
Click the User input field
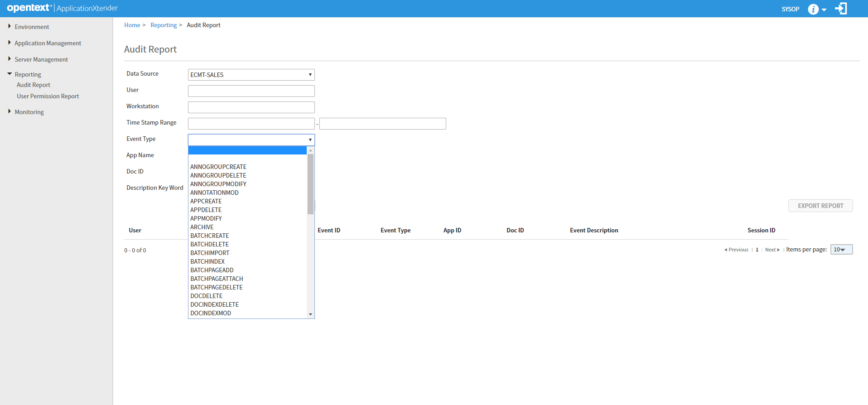251,91
